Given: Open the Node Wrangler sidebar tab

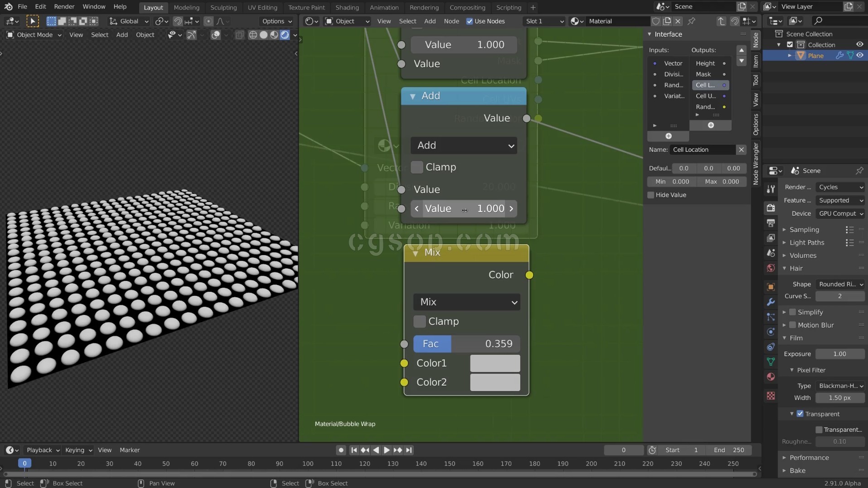Looking at the screenshot, I should (756, 164).
